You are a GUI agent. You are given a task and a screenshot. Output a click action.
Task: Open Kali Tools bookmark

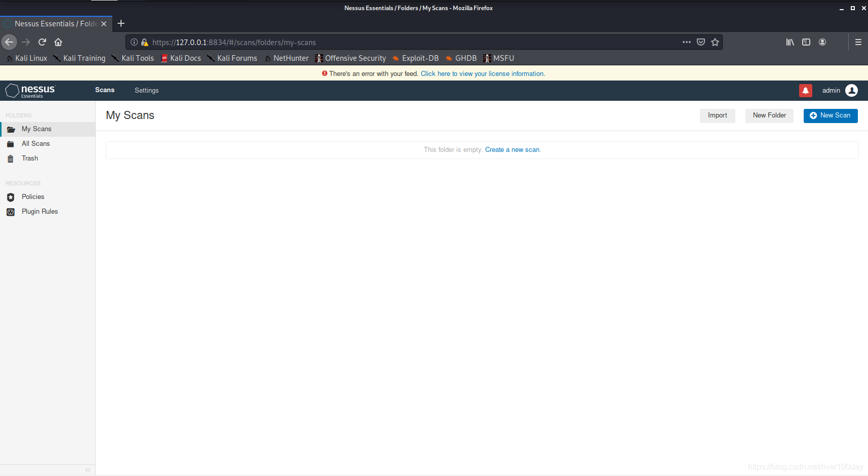click(x=133, y=58)
